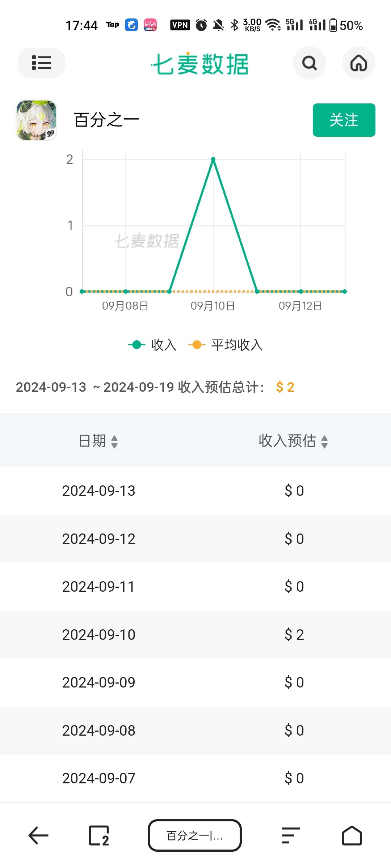Tap the 09月12日 axis label
391x868 pixels.
tap(300, 306)
